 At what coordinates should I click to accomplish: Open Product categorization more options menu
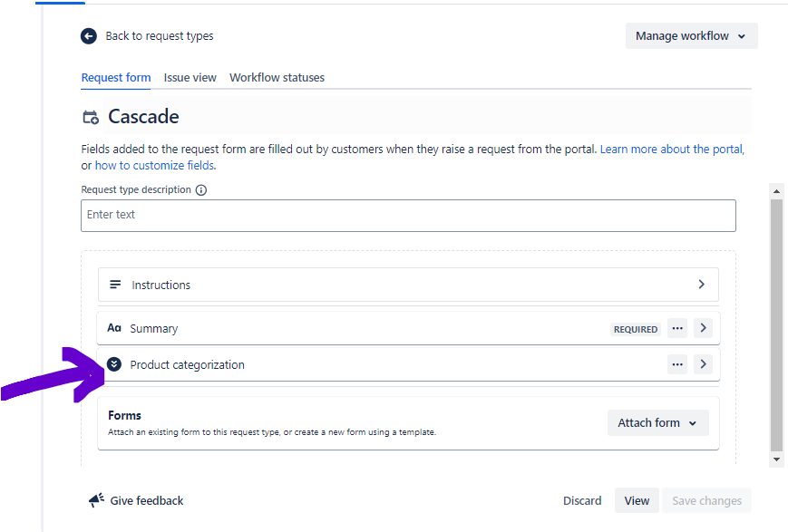point(677,364)
